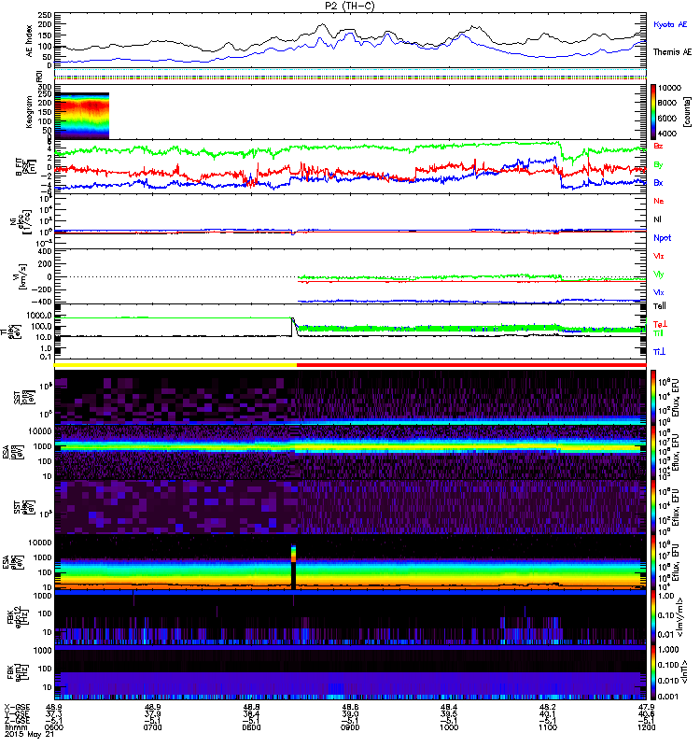Click the blue Npot legend label
This screenshot has width=700, height=747.
pyautogui.click(x=662, y=238)
